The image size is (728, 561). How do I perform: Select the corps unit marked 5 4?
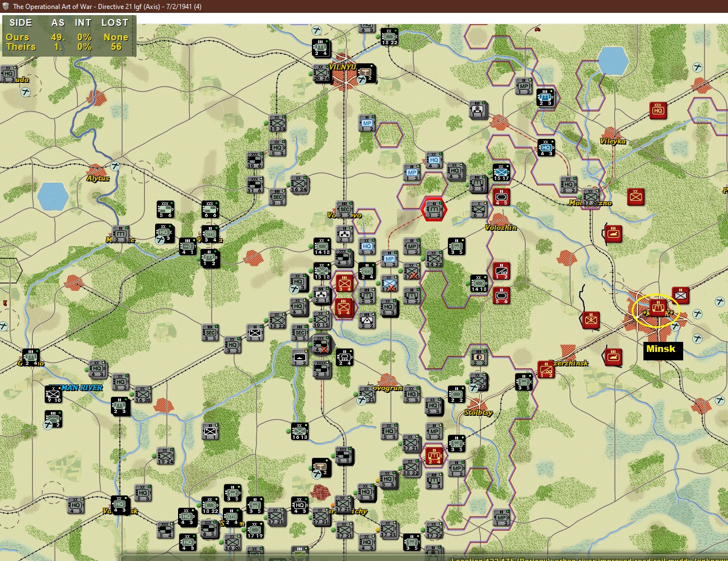(x=165, y=530)
